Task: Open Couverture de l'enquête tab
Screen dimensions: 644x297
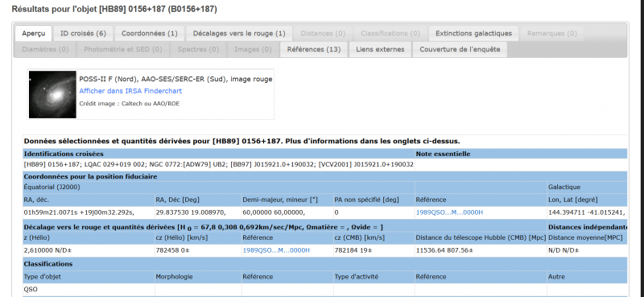Action: [x=460, y=49]
